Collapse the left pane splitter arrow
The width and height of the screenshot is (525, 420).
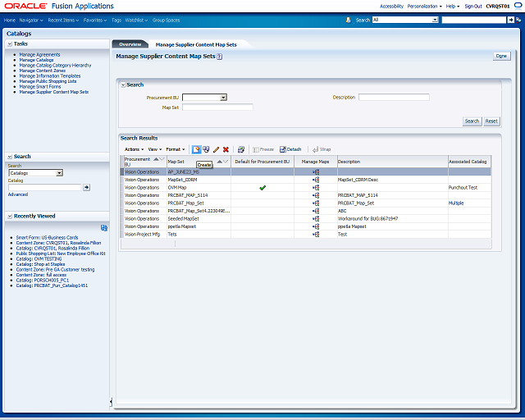point(111,402)
